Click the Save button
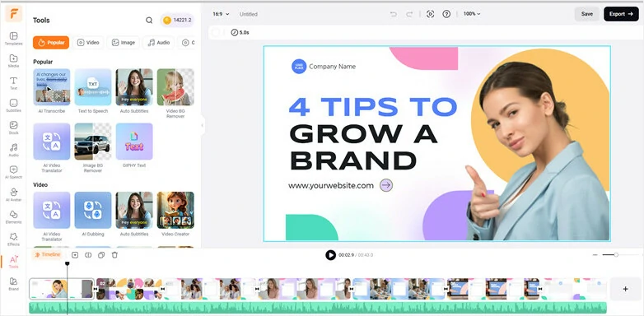Image resolution: width=644 pixels, height=316 pixels. [587, 14]
